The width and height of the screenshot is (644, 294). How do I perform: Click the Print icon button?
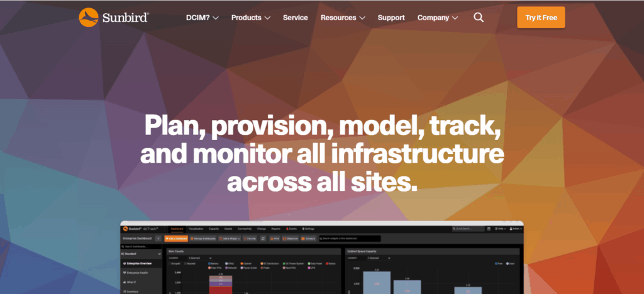click(275, 239)
